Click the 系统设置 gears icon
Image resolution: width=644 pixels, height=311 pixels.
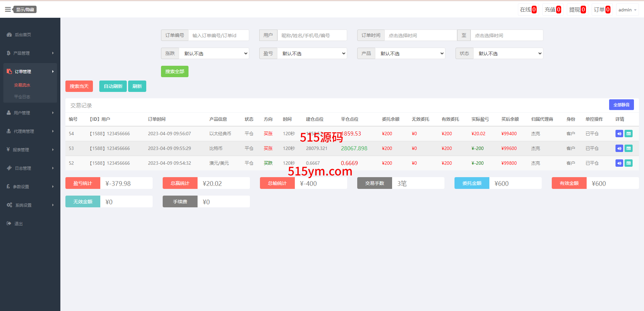point(9,205)
